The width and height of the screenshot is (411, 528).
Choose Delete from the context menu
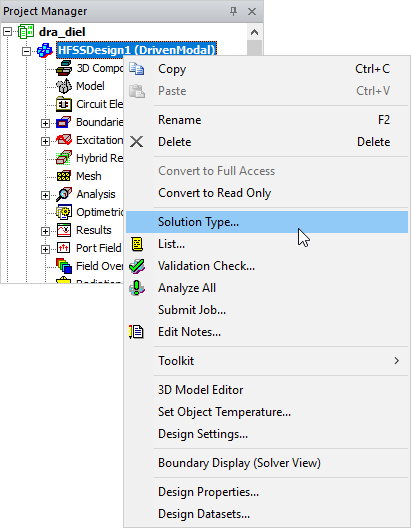pyautogui.click(x=267, y=142)
